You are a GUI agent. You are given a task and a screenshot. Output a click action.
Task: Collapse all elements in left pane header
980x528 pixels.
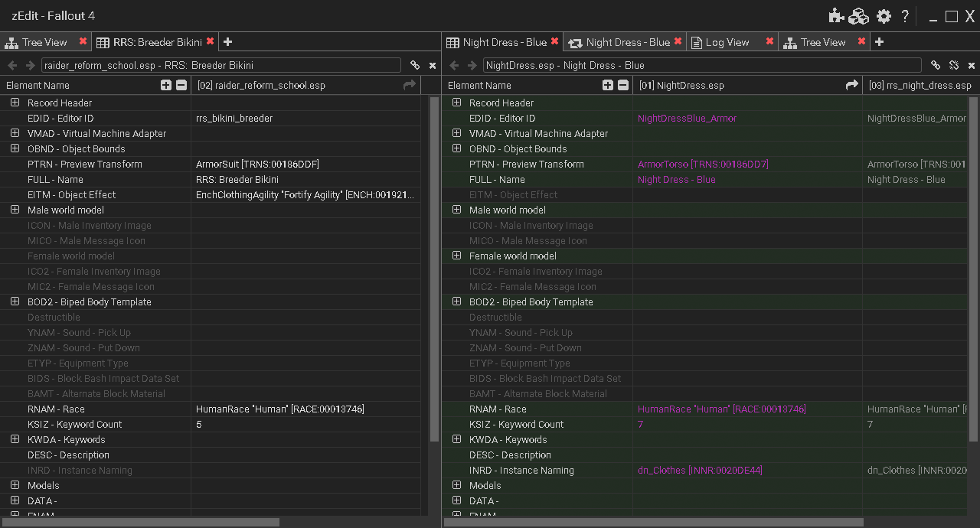pos(181,85)
